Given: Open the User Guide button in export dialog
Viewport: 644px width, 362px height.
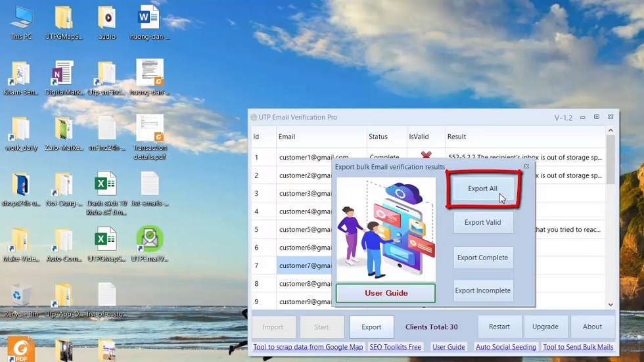Looking at the screenshot, I should coord(386,293).
